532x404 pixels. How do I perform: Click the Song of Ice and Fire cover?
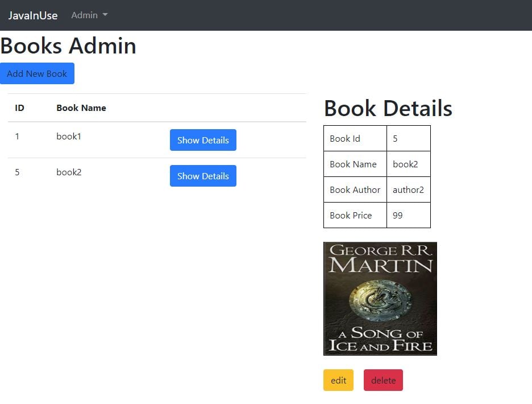tap(380, 299)
